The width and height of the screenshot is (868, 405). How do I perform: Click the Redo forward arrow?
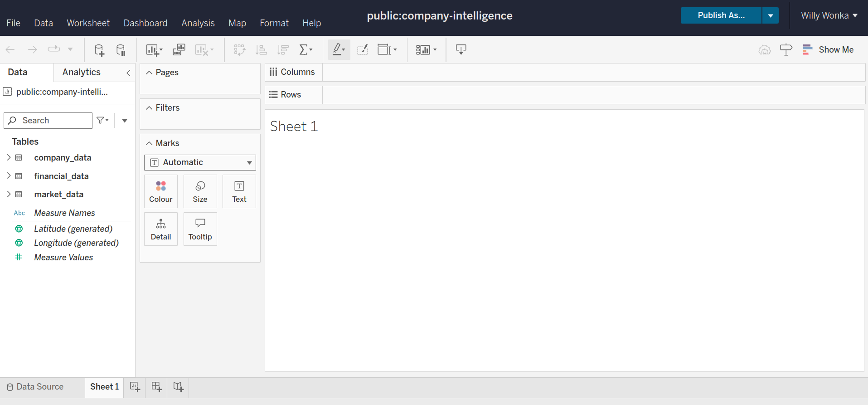tap(32, 49)
